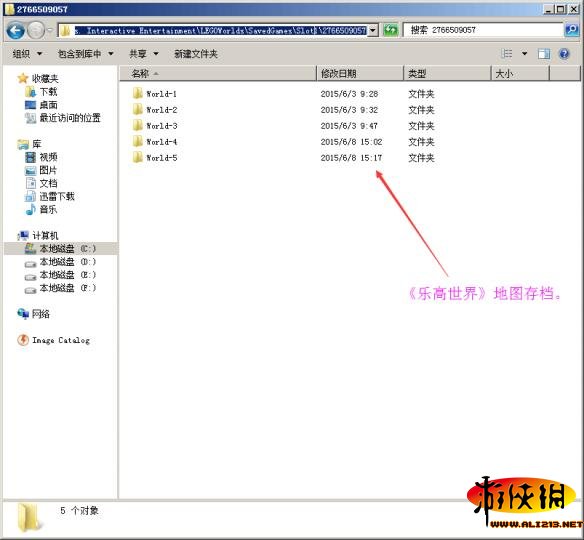584x540 pixels.
Task: Click inside the 搜索 2766509057 search field
Action: click(x=483, y=30)
